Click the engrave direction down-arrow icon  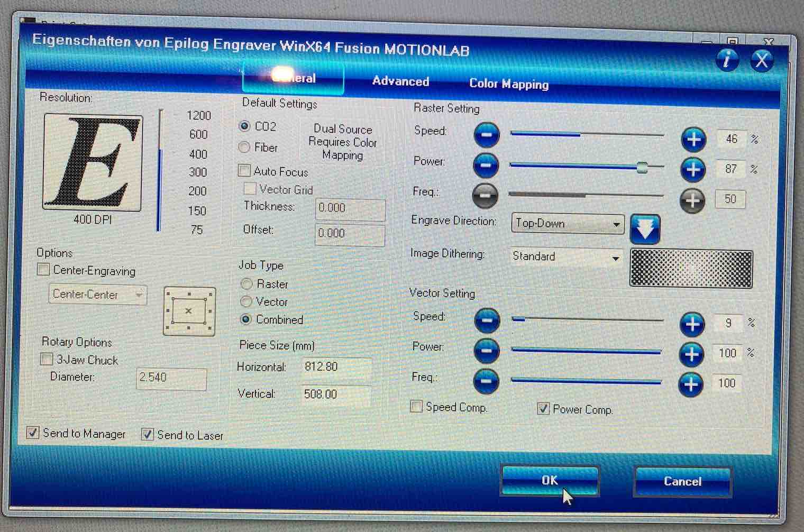(x=645, y=229)
